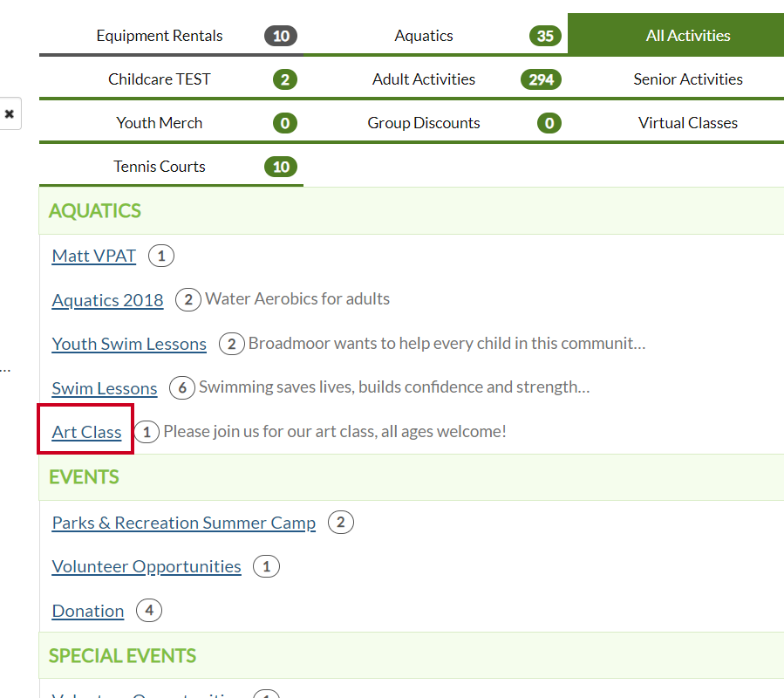Switch to the Adult Activities tab
Viewport: 784px width, 698px height.
point(435,79)
